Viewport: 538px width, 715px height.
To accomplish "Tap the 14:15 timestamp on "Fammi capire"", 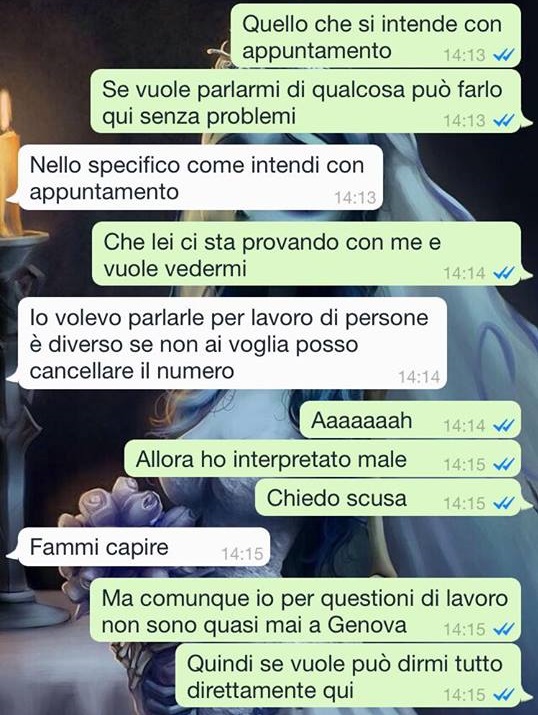I will coord(242,554).
